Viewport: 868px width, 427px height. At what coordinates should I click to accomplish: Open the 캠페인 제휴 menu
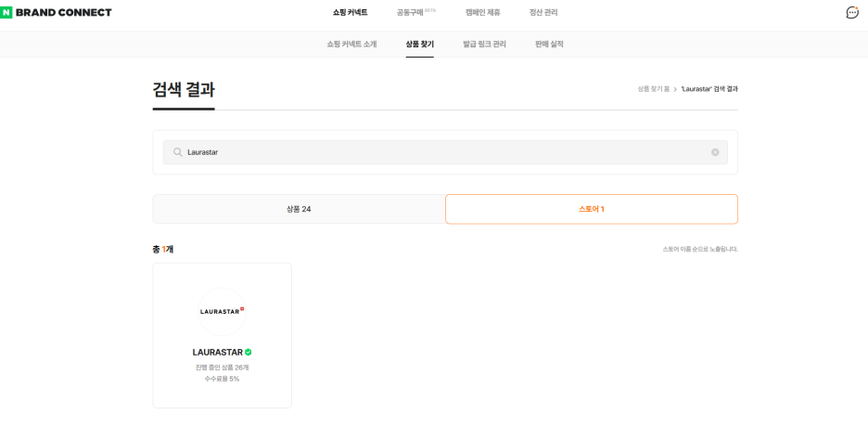click(483, 13)
